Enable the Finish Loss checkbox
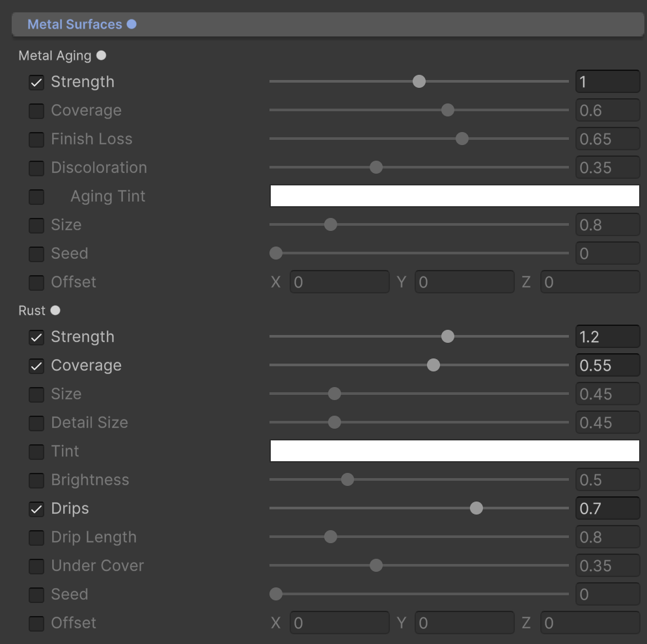647x644 pixels. coord(36,139)
